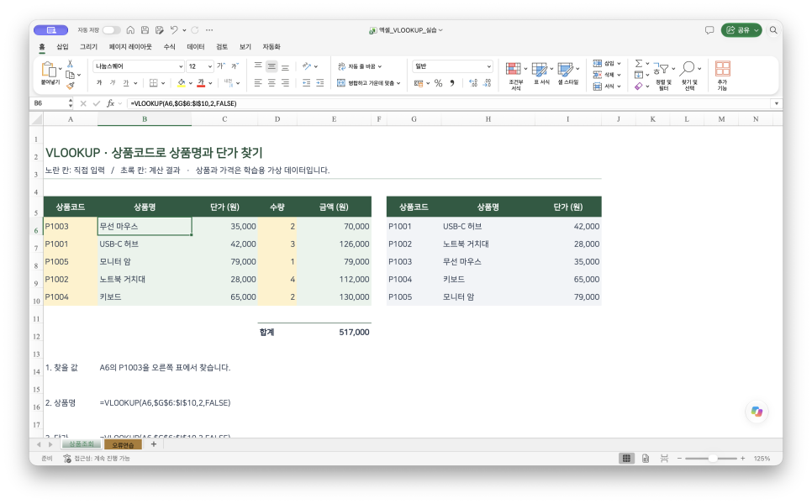Click the B6 name box
This screenshot has width=812, height=504.
(50, 103)
